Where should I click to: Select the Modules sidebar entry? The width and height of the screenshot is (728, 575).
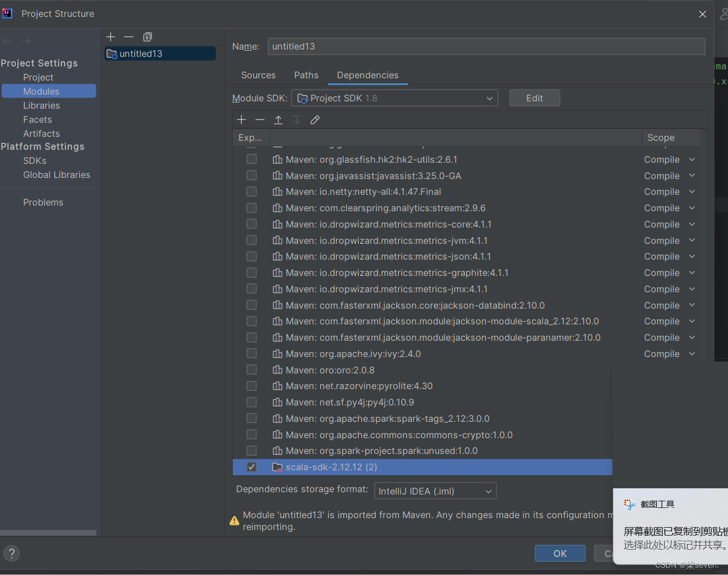point(49,91)
